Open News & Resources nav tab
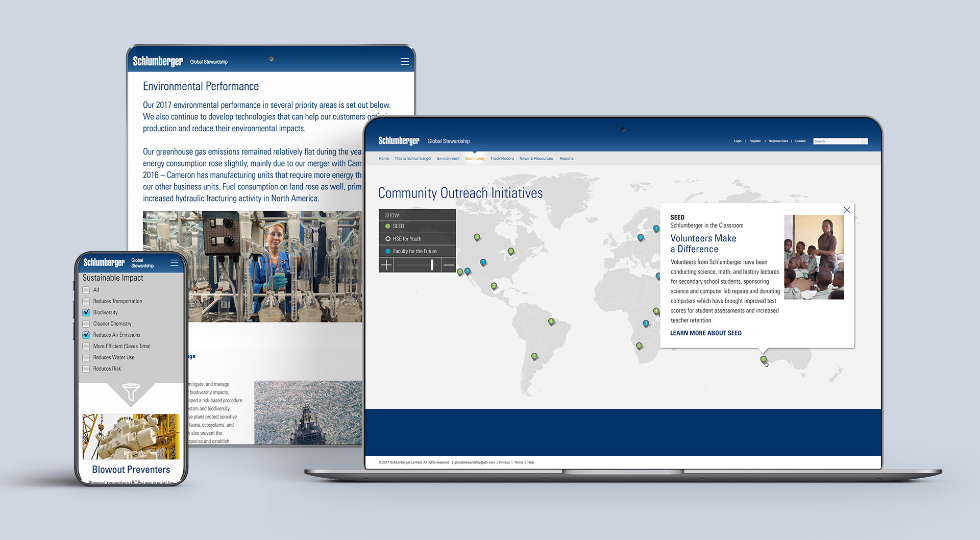The height and width of the screenshot is (540, 980). click(x=536, y=159)
